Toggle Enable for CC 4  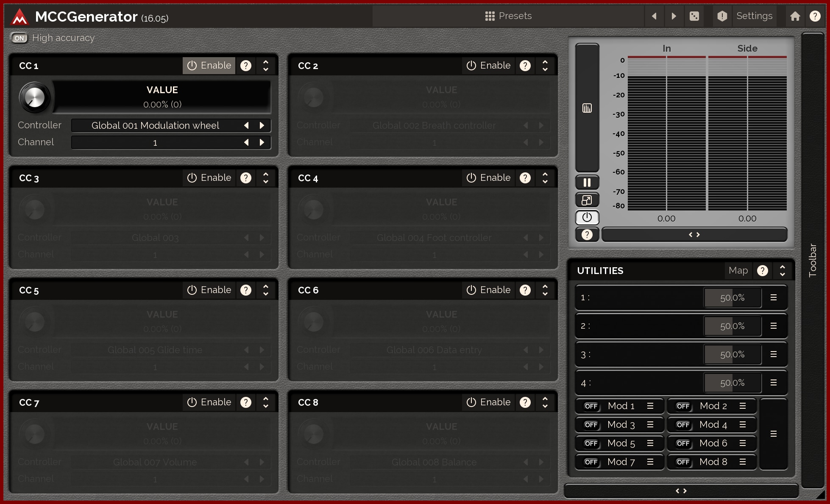point(488,178)
